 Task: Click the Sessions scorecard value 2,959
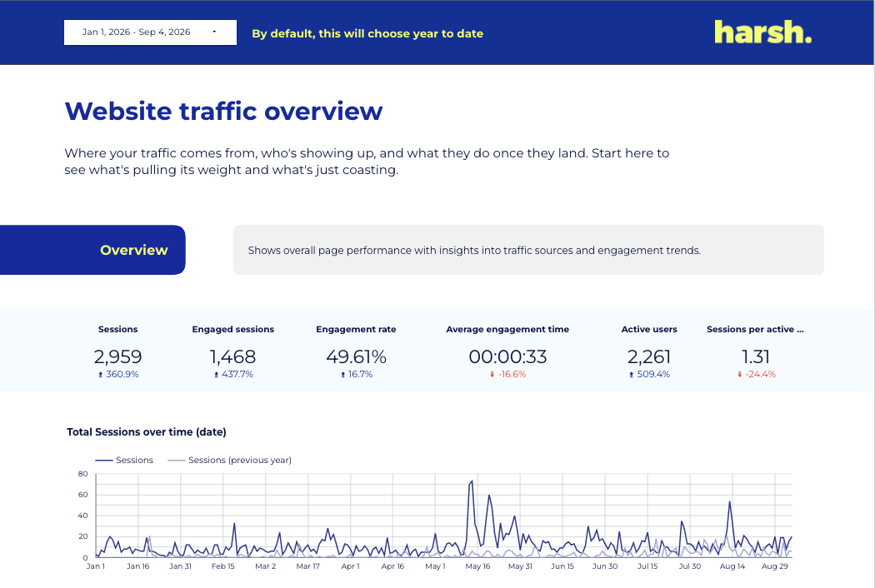coord(117,356)
